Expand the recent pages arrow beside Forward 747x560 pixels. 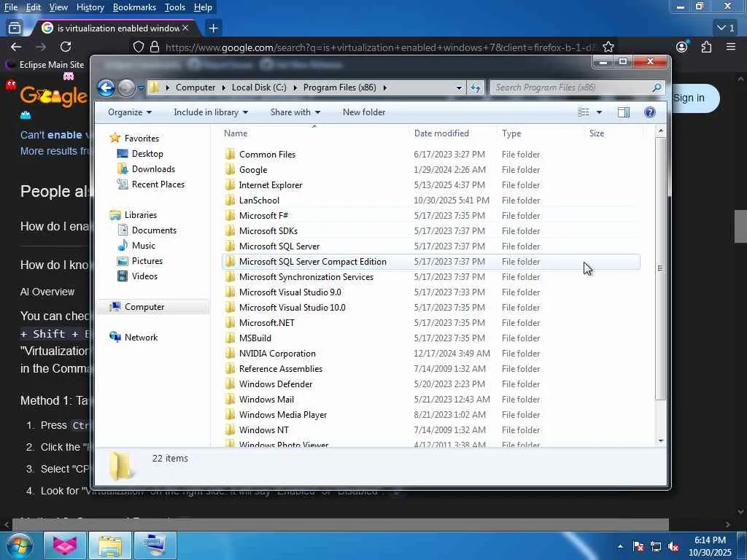[x=141, y=88]
